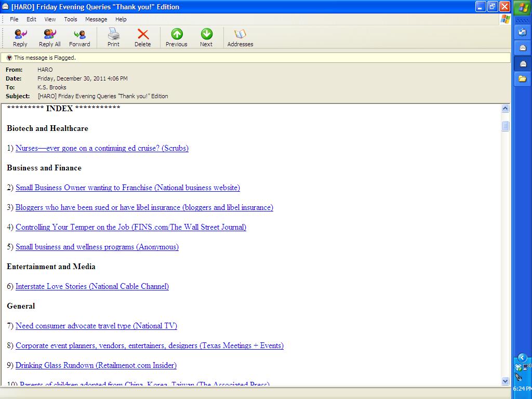Click the flag icon in the Flagged bar
532x399 pixels.
(9, 58)
